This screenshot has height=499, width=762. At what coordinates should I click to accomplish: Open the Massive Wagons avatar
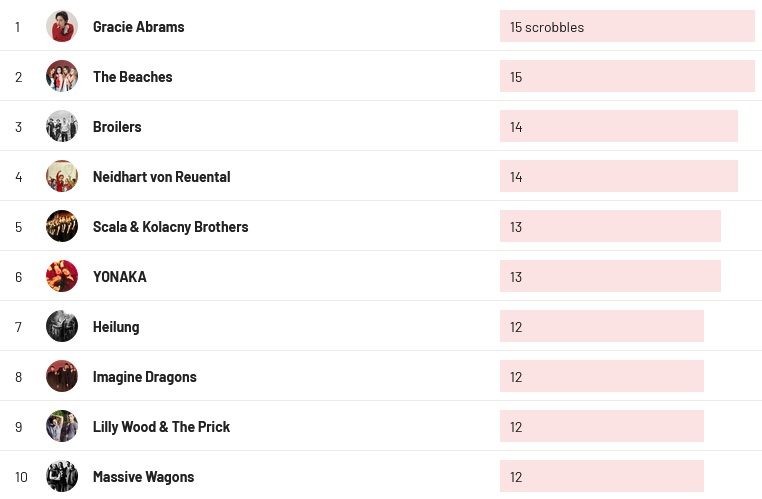pos(62,477)
